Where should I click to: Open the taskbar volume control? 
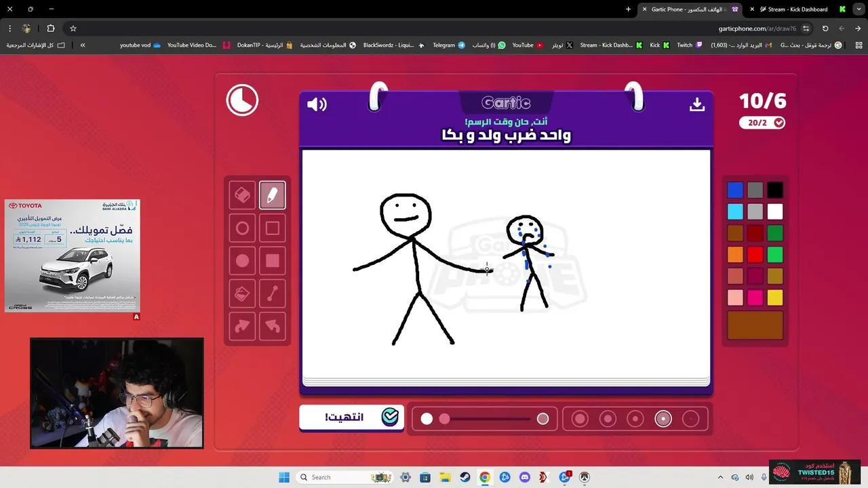click(749, 477)
